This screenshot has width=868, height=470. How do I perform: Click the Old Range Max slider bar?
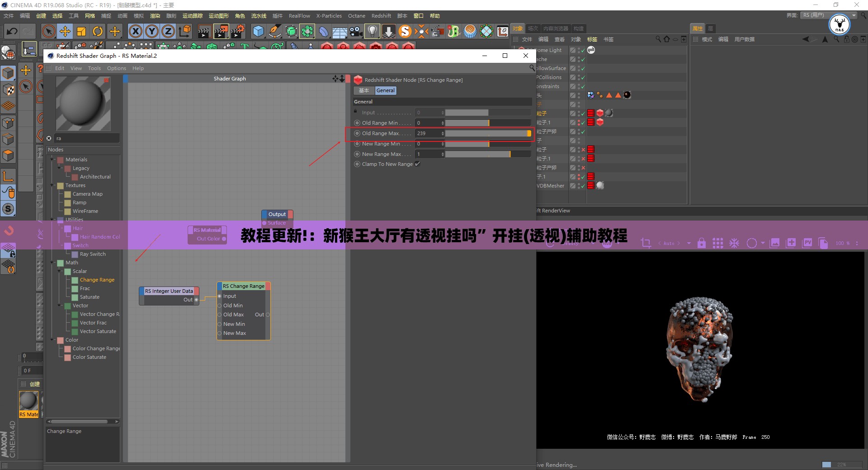click(488, 133)
